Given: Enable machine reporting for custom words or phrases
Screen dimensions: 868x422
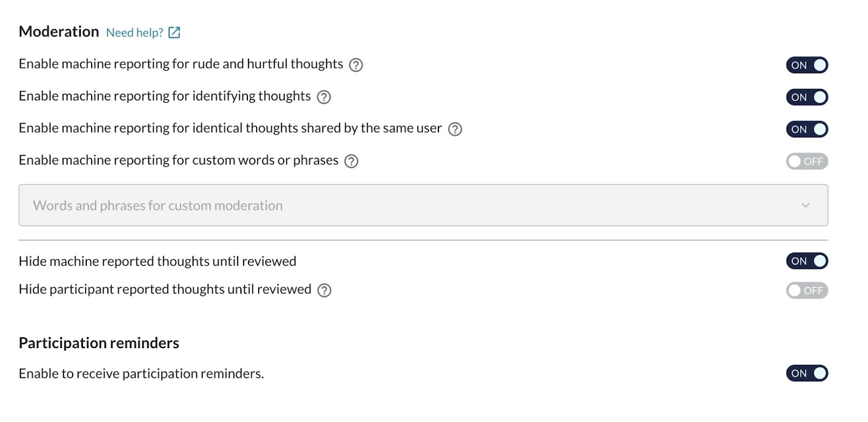Looking at the screenshot, I should 807,161.
